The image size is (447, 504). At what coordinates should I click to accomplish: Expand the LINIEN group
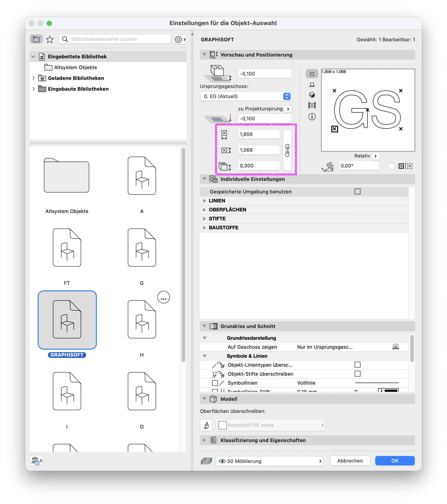[204, 201]
